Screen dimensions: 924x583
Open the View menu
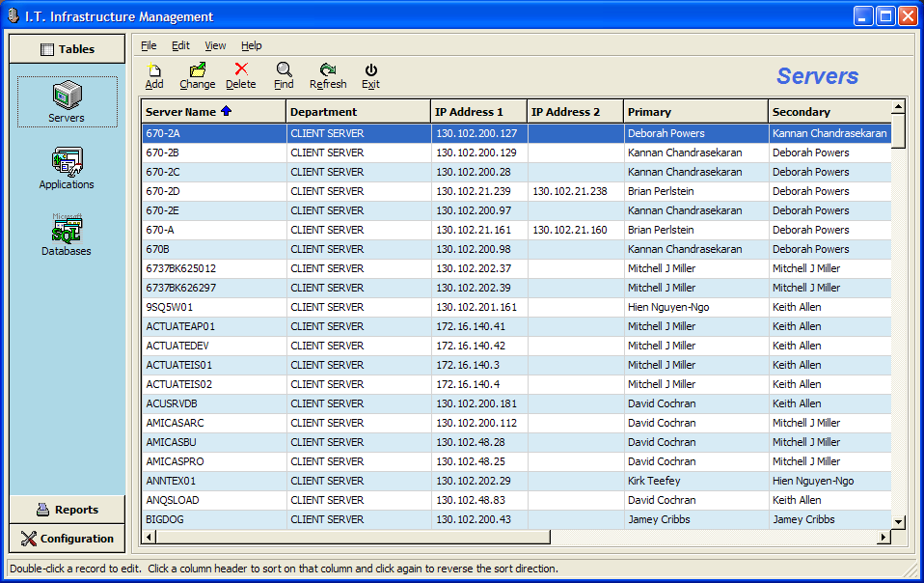coord(215,45)
